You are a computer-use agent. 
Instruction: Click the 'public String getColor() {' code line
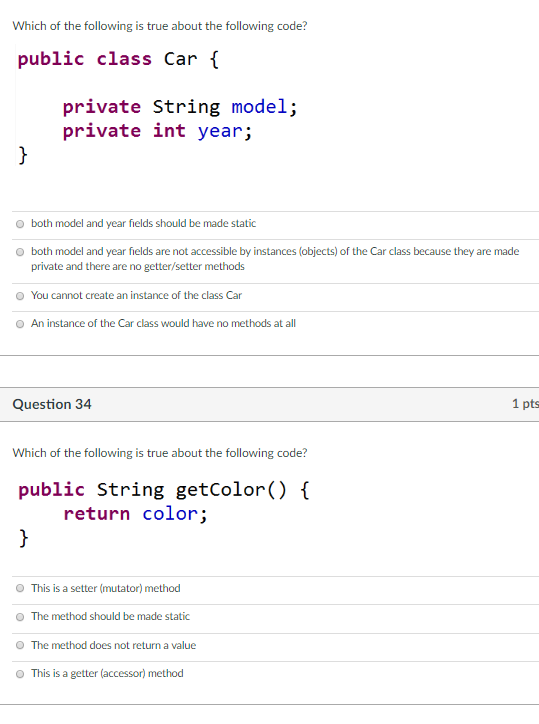164,490
